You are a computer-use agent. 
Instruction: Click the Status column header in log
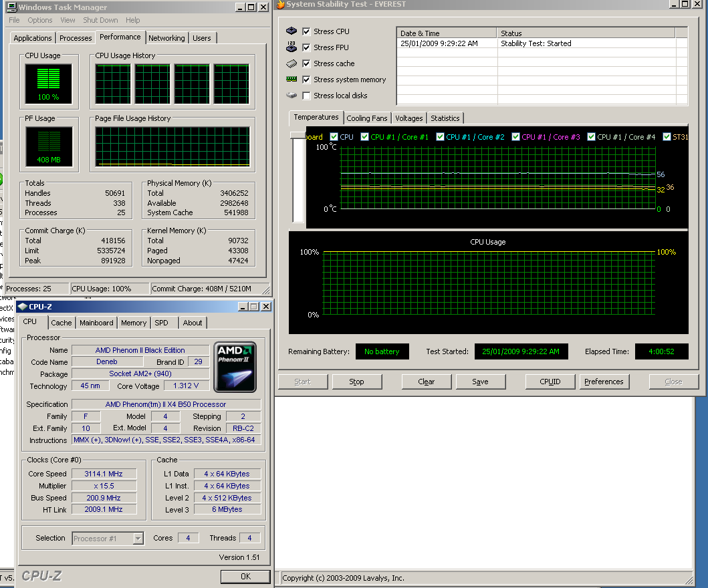pyautogui.click(x=586, y=33)
